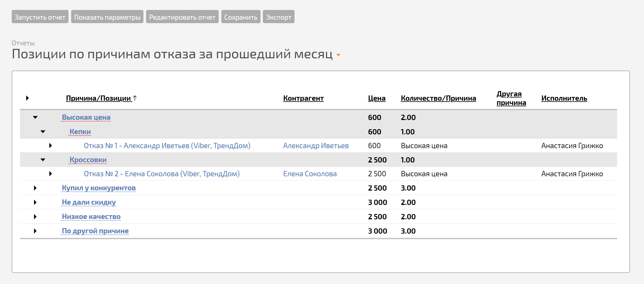The image size is (644, 284).
Task: Collapse the Высокая цена group
Action: [35, 117]
